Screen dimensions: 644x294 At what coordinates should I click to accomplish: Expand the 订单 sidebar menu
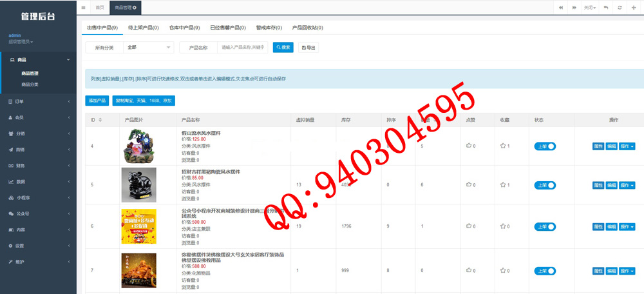pos(39,101)
